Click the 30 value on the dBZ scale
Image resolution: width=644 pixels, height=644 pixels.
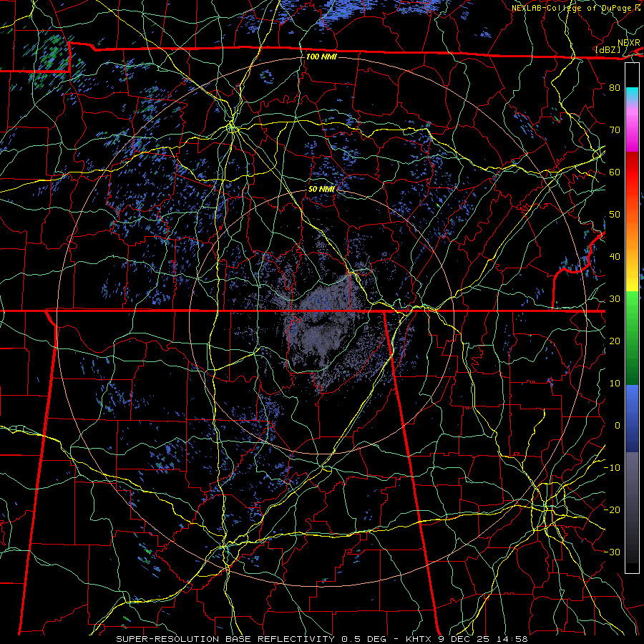[615, 299]
